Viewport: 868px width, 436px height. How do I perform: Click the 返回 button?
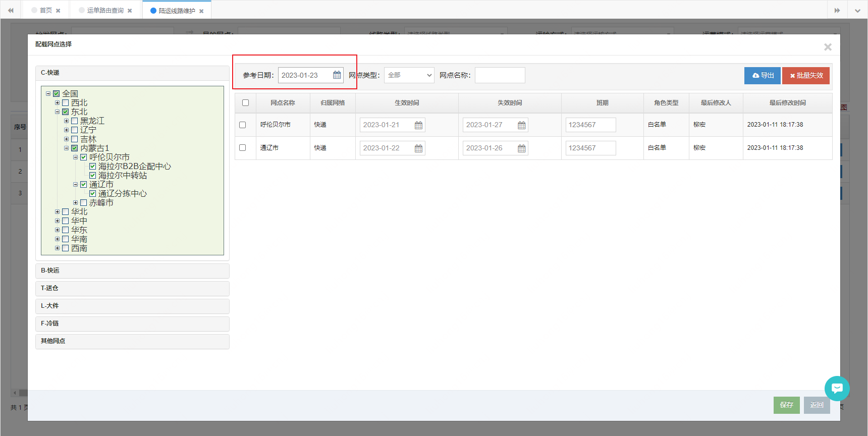pyautogui.click(x=817, y=405)
